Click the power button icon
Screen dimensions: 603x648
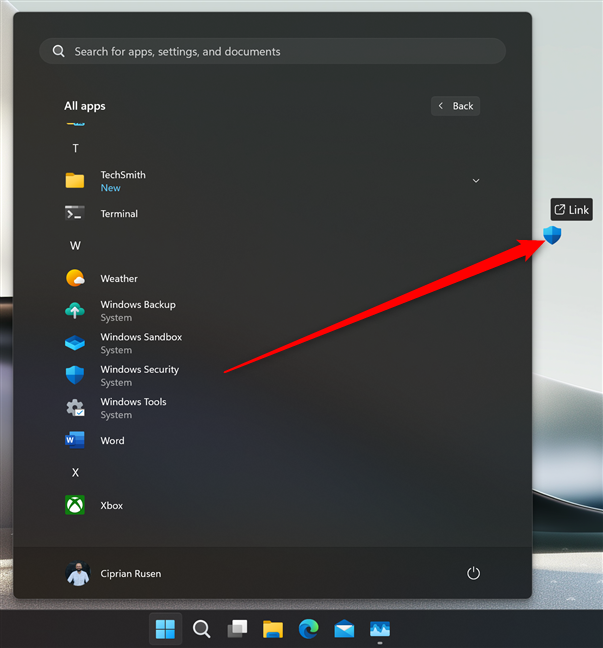point(473,573)
